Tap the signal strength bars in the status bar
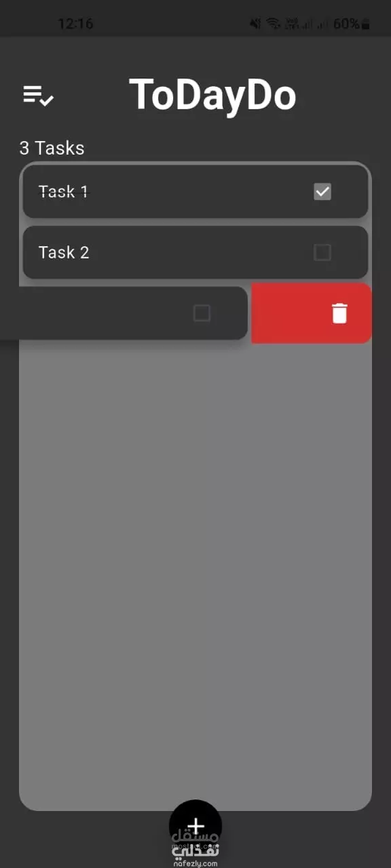 315,24
